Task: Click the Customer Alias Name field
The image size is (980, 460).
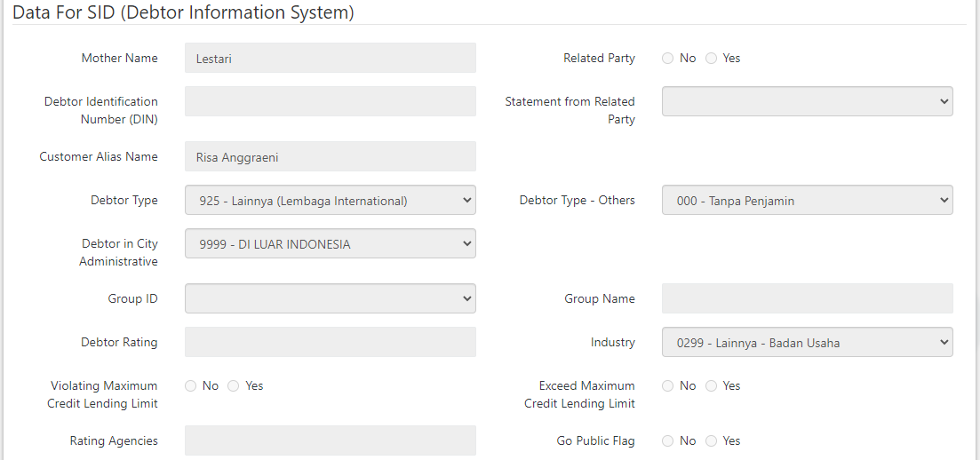Action: tap(330, 157)
